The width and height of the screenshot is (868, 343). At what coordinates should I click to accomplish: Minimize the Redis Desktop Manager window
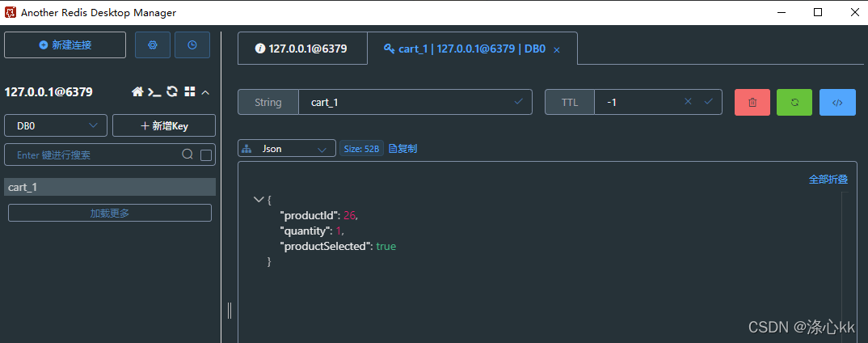click(782, 12)
